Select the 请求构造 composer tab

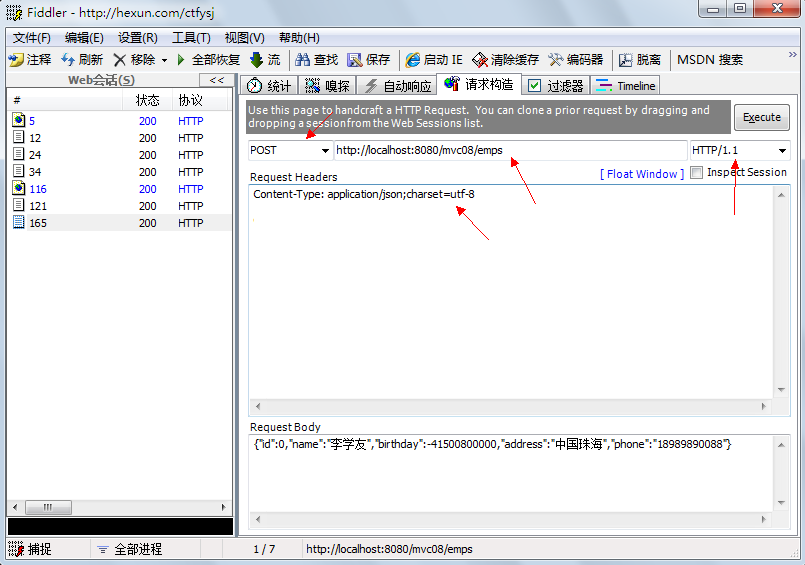[x=479, y=84]
